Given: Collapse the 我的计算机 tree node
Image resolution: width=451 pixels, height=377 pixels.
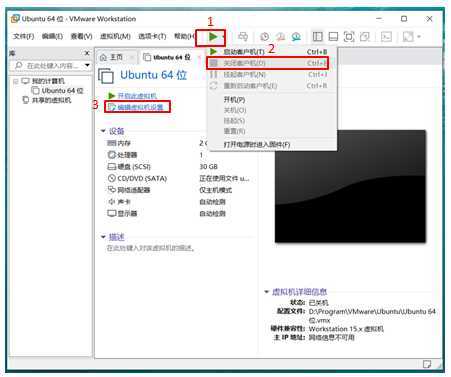Looking at the screenshot, I should click(x=15, y=81).
